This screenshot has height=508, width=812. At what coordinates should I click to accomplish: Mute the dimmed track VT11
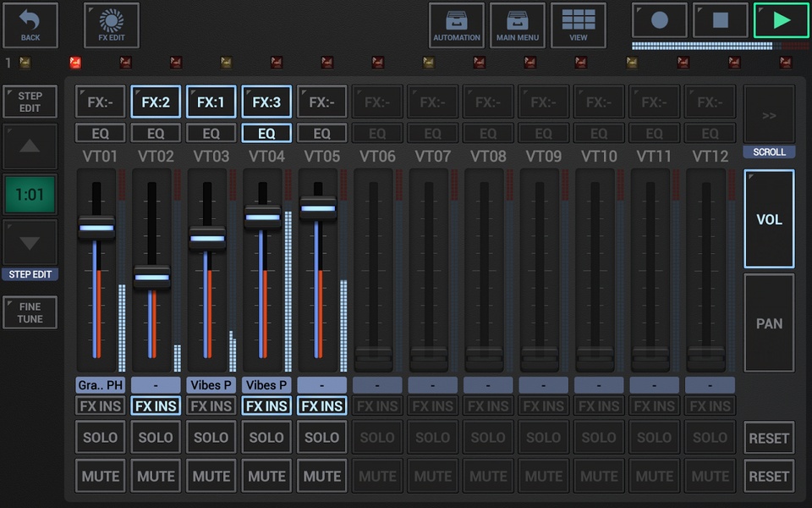click(655, 476)
